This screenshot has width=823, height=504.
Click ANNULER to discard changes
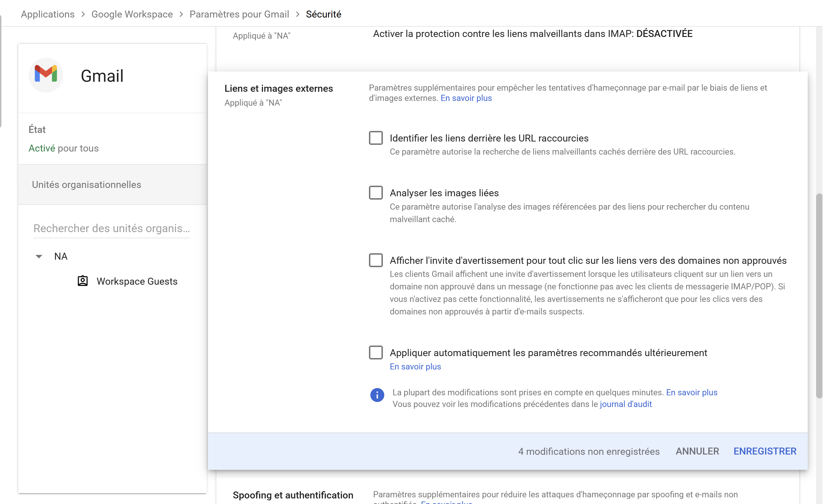tap(697, 451)
